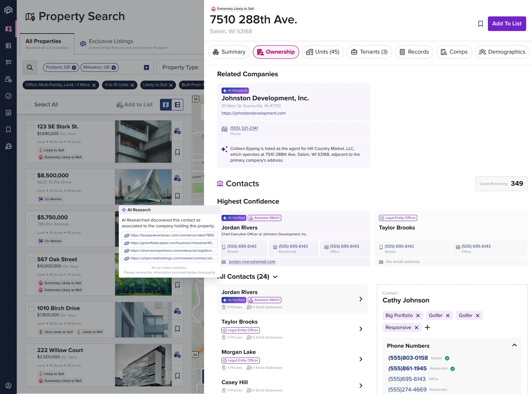Switch to Exclusive Listings tab
This screenshot has width=532, height=394.
[124, 44]
